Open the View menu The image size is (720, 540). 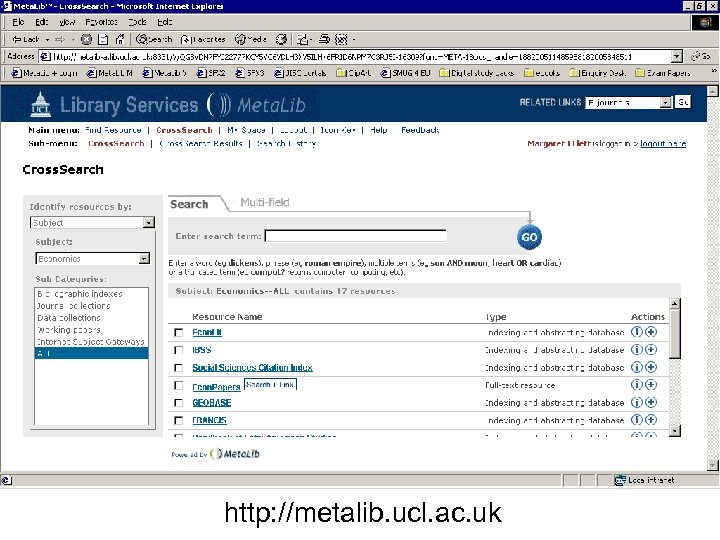67,22
